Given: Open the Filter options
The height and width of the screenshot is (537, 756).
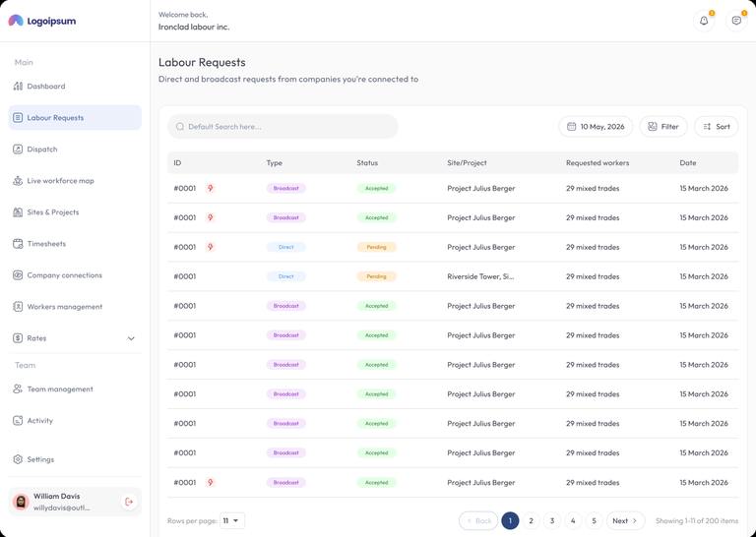Looking at the screenshot, I should coord(662,127).
